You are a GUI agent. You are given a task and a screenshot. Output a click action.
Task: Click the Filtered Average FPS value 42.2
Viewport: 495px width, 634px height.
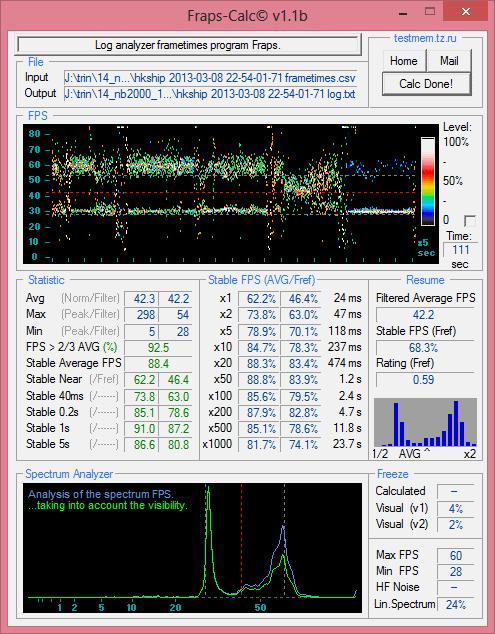click(x=424, y=315)
